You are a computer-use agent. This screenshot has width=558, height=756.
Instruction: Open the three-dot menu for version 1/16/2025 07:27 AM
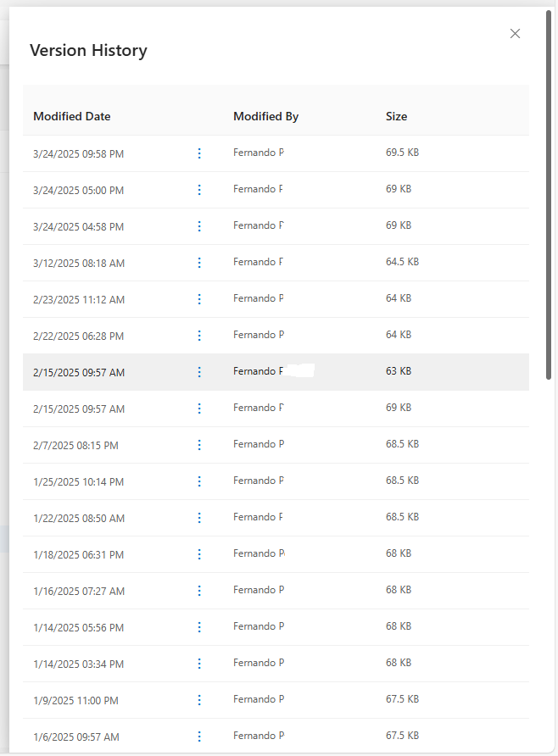(199, 590)
